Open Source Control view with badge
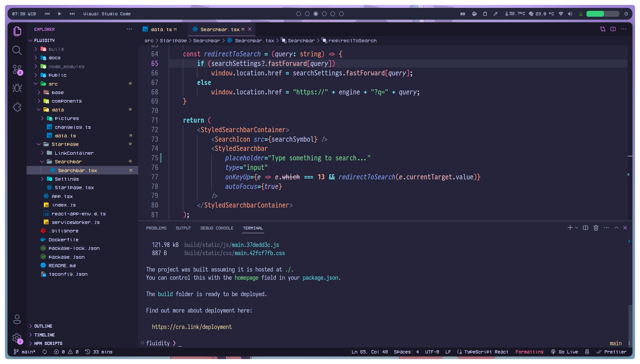 pos(17,69)
